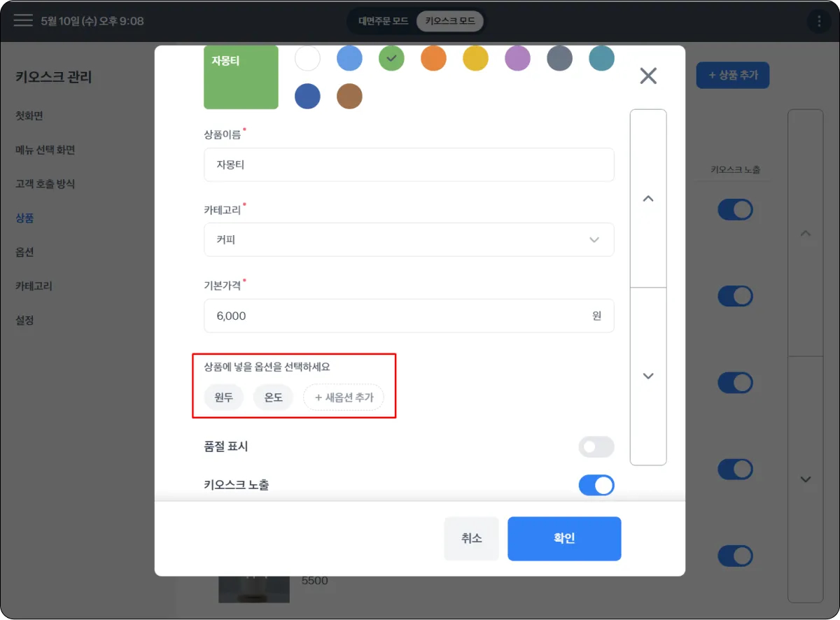Toggle the 품절 표시 switch on

coord(596,446)
